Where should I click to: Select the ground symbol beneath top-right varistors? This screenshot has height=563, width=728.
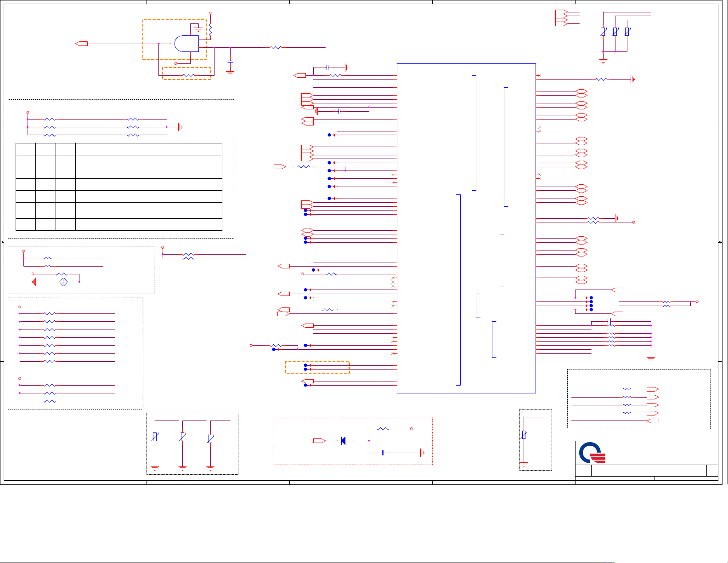point(603,61)
